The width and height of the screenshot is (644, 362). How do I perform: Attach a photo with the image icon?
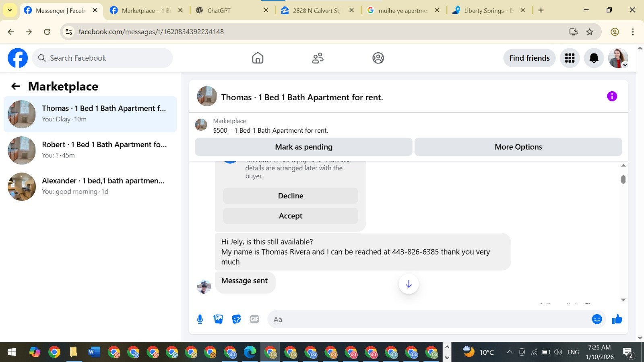[x=218, y=319]
